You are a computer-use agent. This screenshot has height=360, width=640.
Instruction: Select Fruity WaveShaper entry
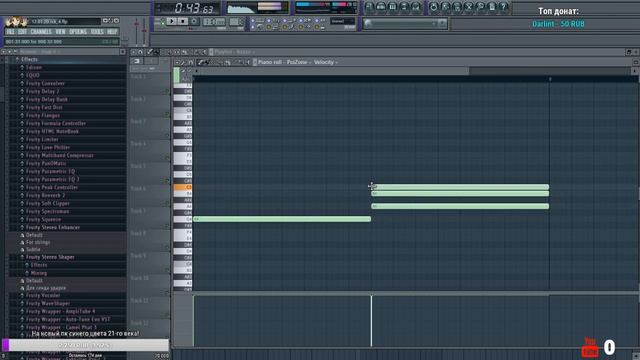click(x=47, y=304)
